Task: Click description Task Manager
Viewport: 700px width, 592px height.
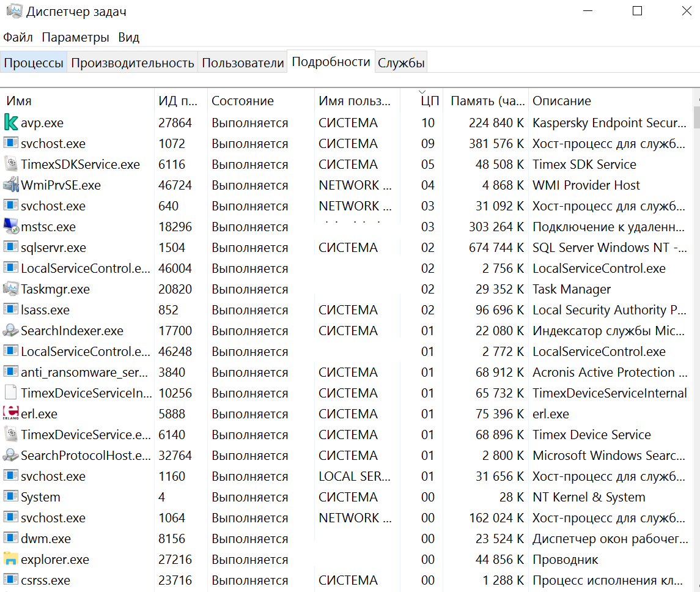Action: click(572, 289)
